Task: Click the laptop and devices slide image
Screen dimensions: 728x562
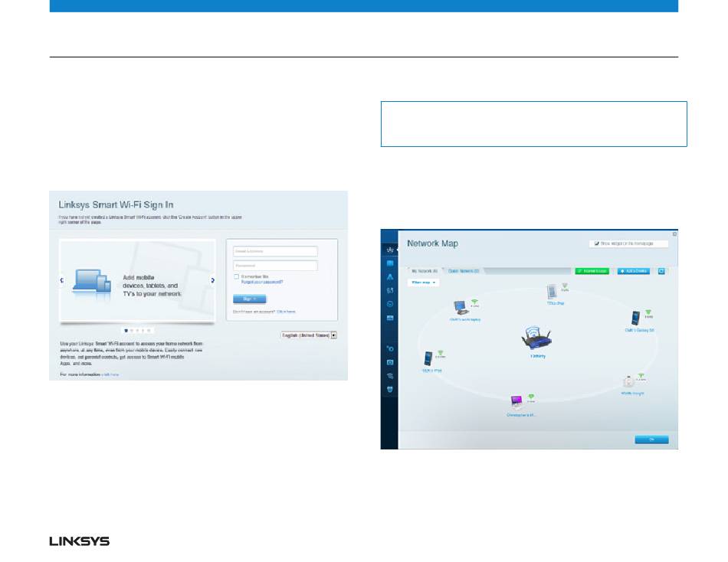Action: (92, 281)
